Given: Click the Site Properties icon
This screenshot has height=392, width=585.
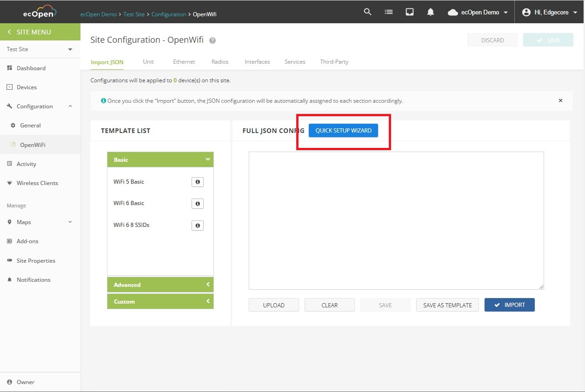Looking at the screenshot, I should (x=10, y=260).
